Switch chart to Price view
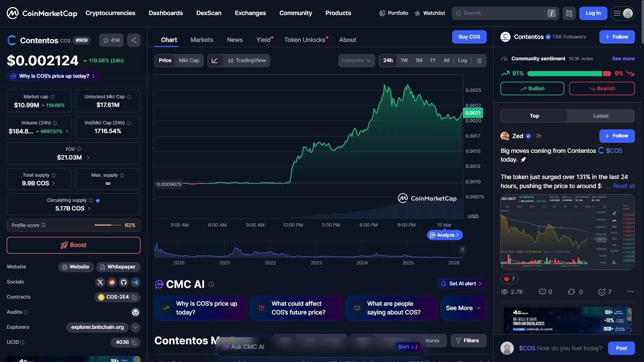 165,60
